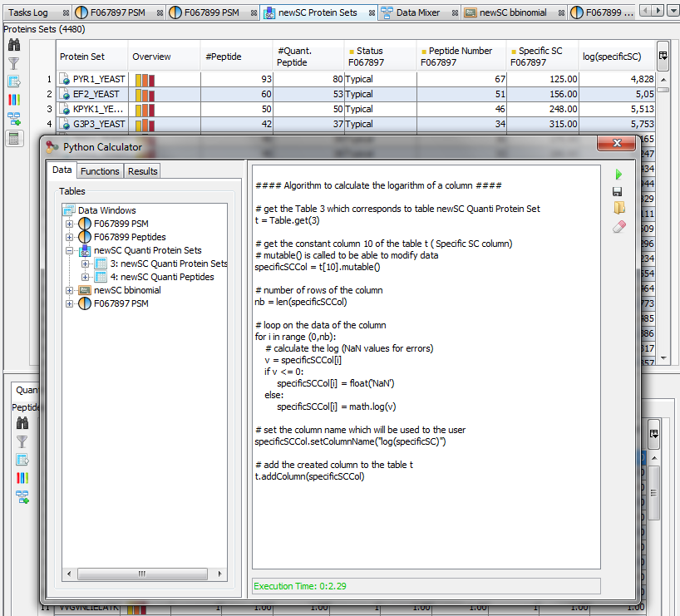The width and height of the screenshot is (680, 616).
Task: Collapse newSC Quanti Protein Sets node
Action: tap(70, 250)
